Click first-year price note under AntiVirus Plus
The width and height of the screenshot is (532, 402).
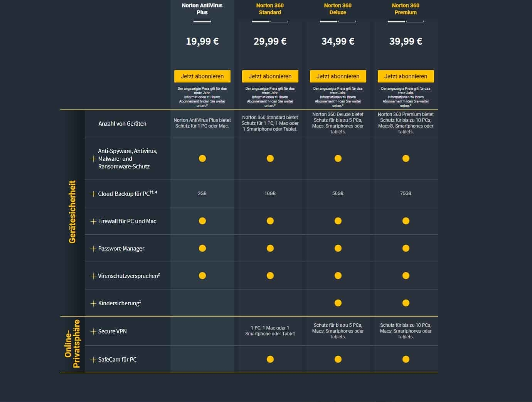pyautogui.click(x=202, y=97)
